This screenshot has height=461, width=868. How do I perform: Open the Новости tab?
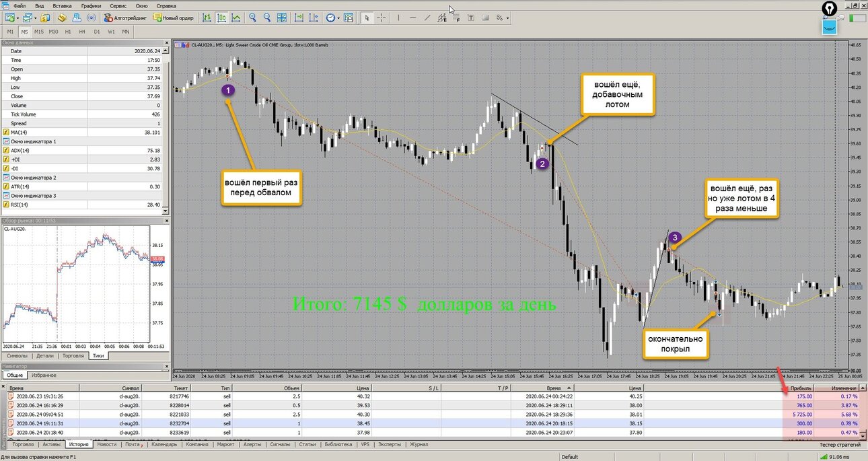106,444
